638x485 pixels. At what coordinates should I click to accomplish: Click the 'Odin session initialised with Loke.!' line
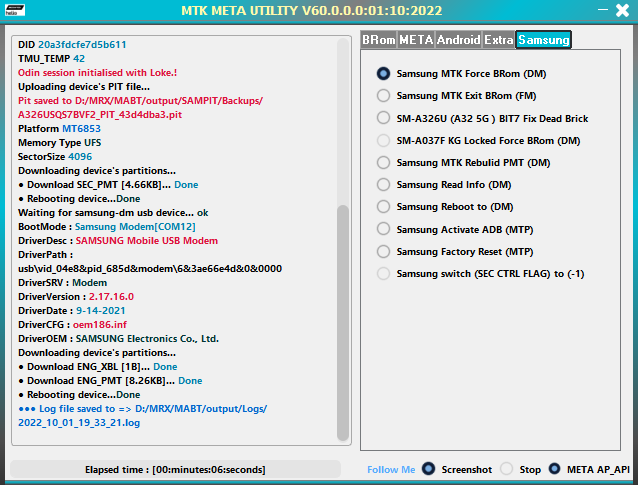click(98, 73)
